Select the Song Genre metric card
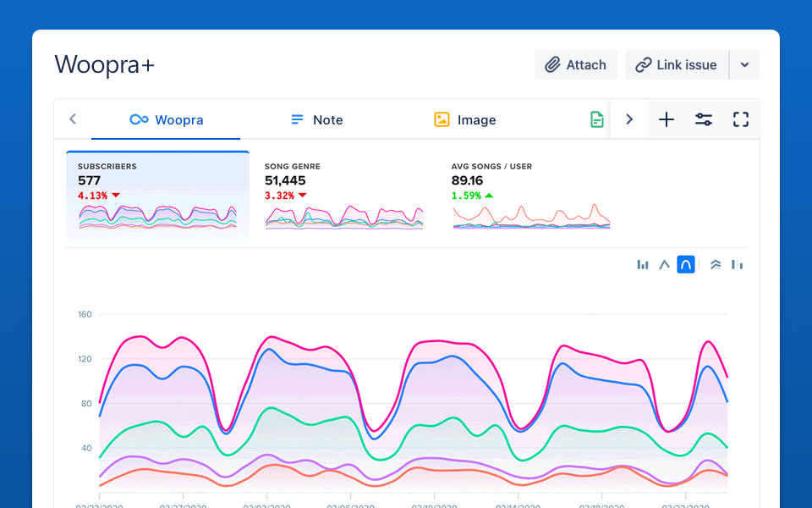Image resolution: width=812 pixels, height=508 pixels. 343,196
